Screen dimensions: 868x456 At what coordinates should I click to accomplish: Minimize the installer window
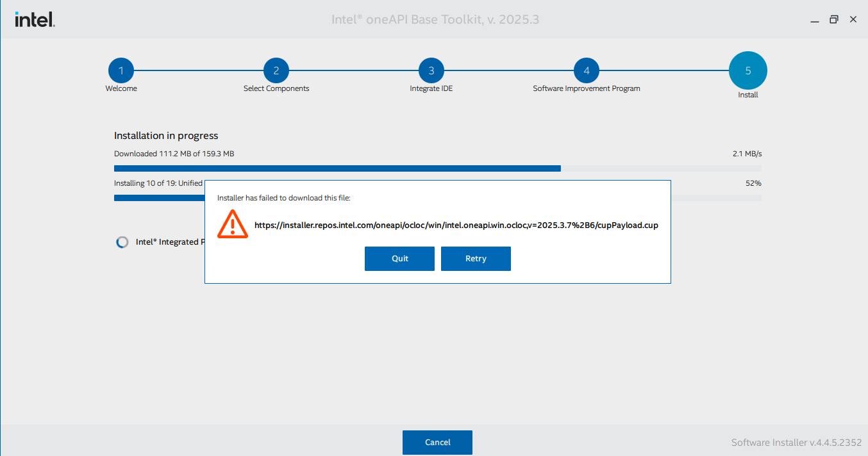pos(815,20)
